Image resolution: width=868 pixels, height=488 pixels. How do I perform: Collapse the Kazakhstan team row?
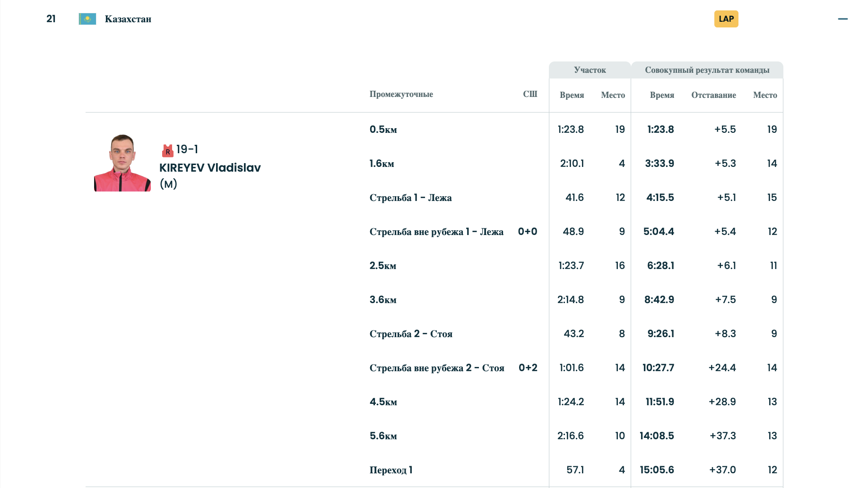point(842,19)
